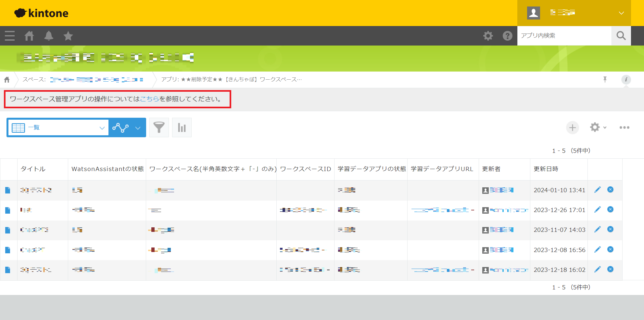
Task: Add a new record with plus icon
Action: [x=572, y=127]
